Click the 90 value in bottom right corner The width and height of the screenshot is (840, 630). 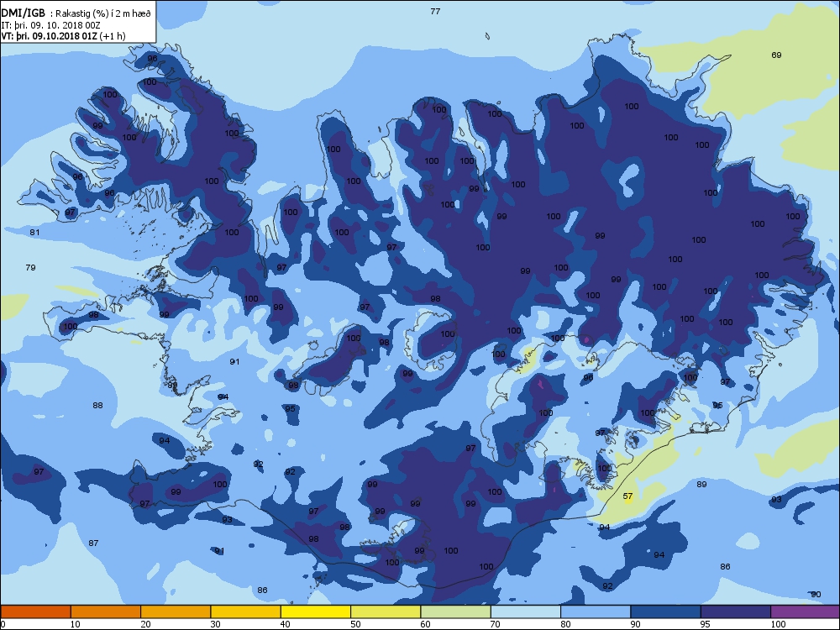816,594
